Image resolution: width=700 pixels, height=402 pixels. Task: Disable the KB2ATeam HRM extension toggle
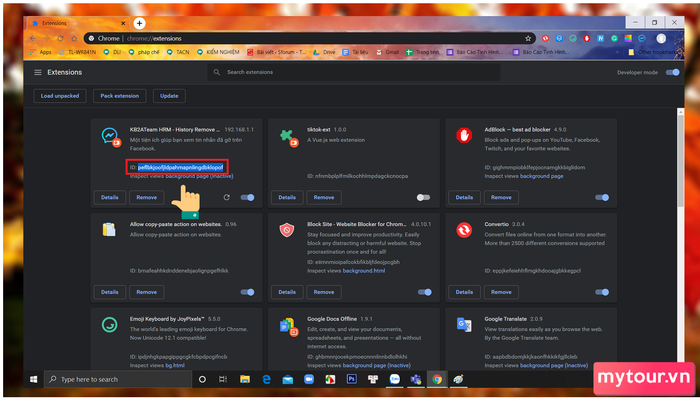click(x=247, y=197)
